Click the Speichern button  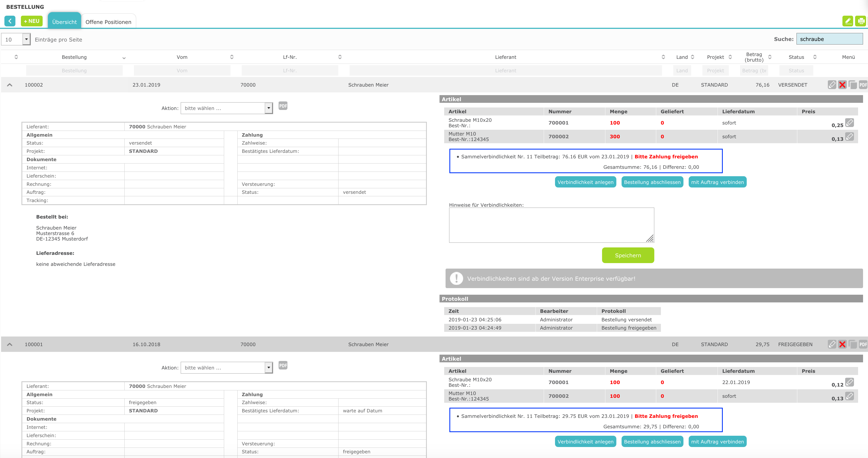pyautogui.click(x=627, y=255)
